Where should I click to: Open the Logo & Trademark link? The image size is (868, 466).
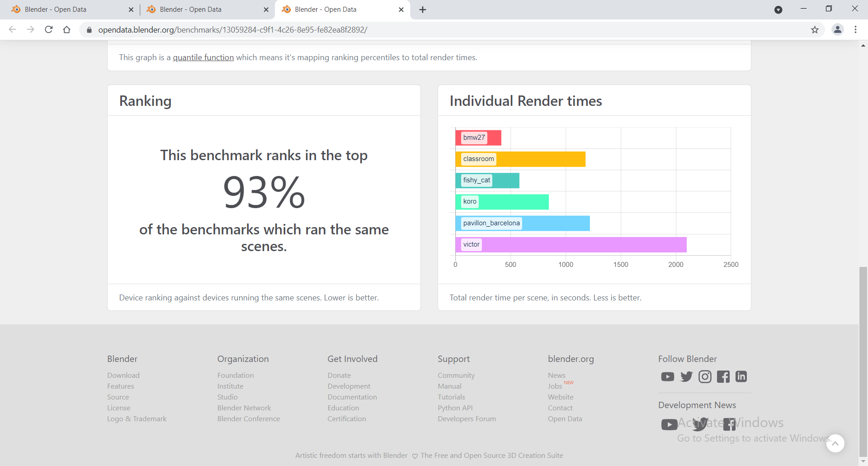coord(137,419)
